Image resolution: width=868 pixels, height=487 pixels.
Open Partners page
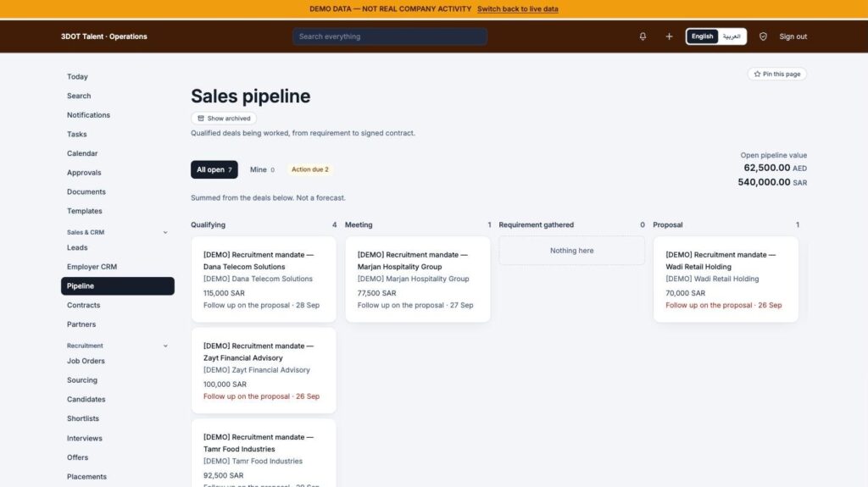pos(117,324)
